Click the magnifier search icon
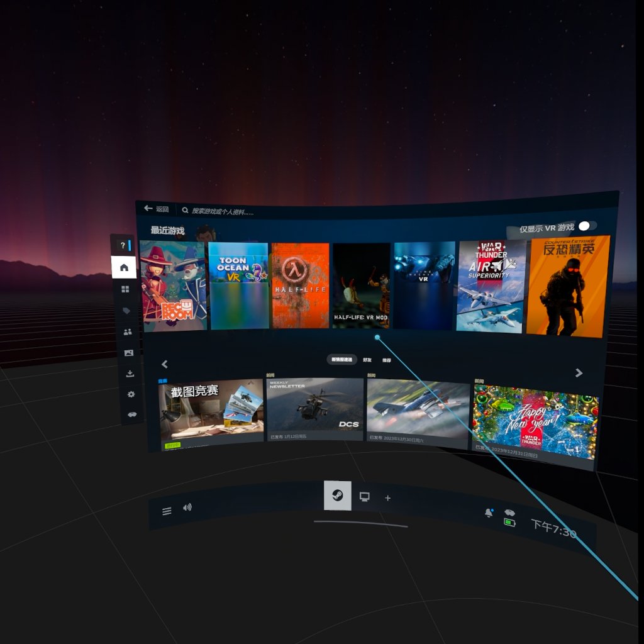The height and width of the screenshot is (644, 644). (186, 210)
